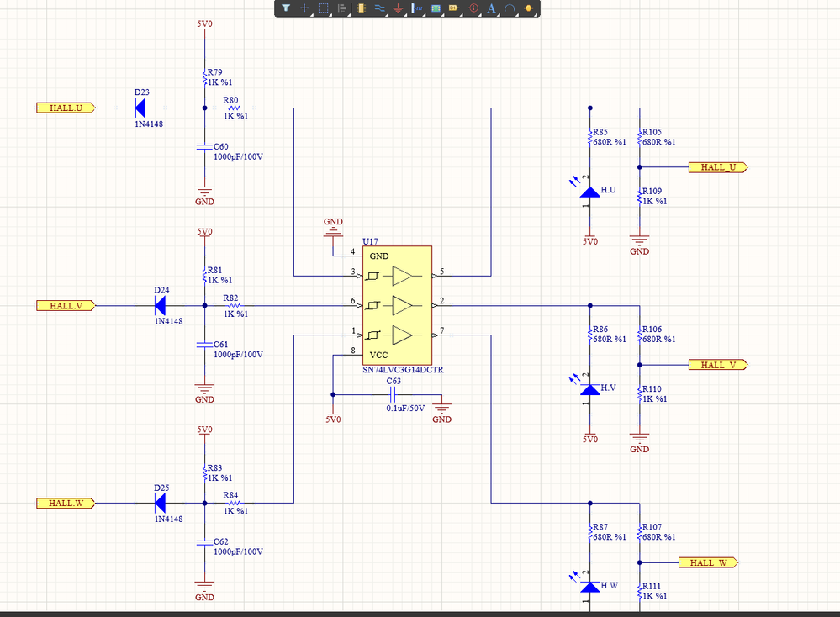Image resolution: width=840 pixels, height=617 pixels.
Task: Click the R85 designator label
Action: click(x=600, y=132)
